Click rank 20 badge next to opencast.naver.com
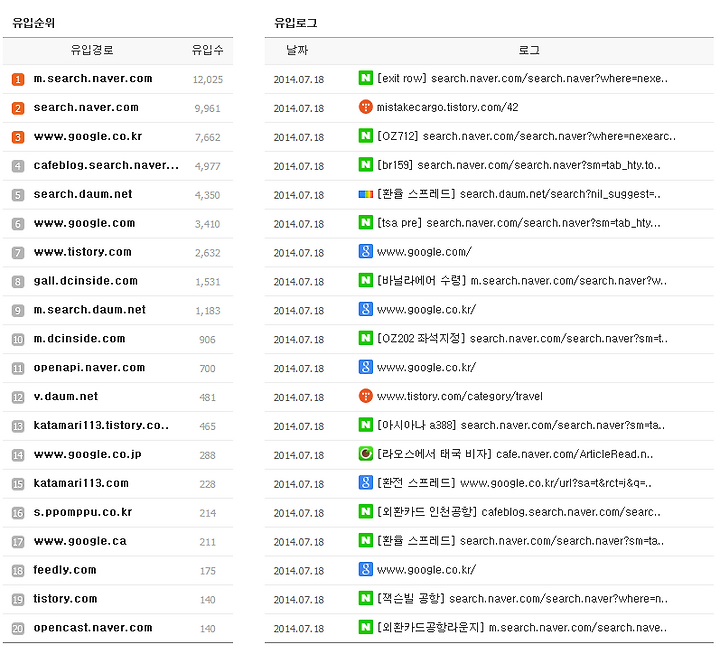This screenshot has height=654, width=720. pos(18,629)
